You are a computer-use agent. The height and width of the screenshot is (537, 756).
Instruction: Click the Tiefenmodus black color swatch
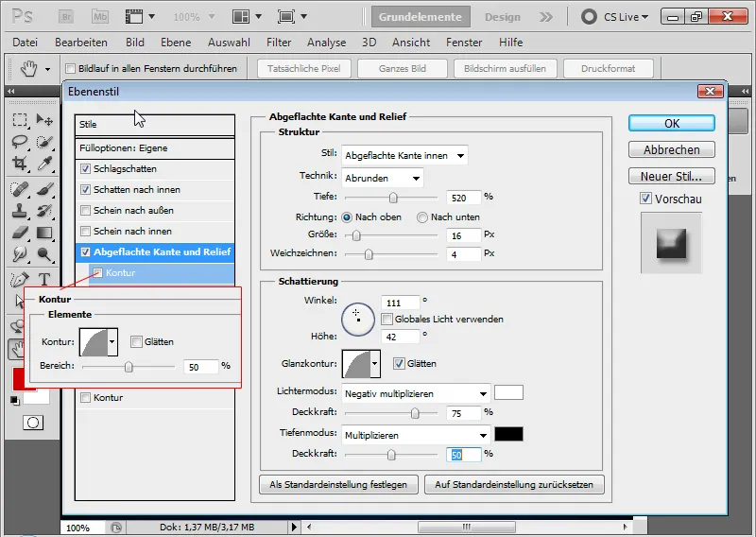[x=508, y=434]
